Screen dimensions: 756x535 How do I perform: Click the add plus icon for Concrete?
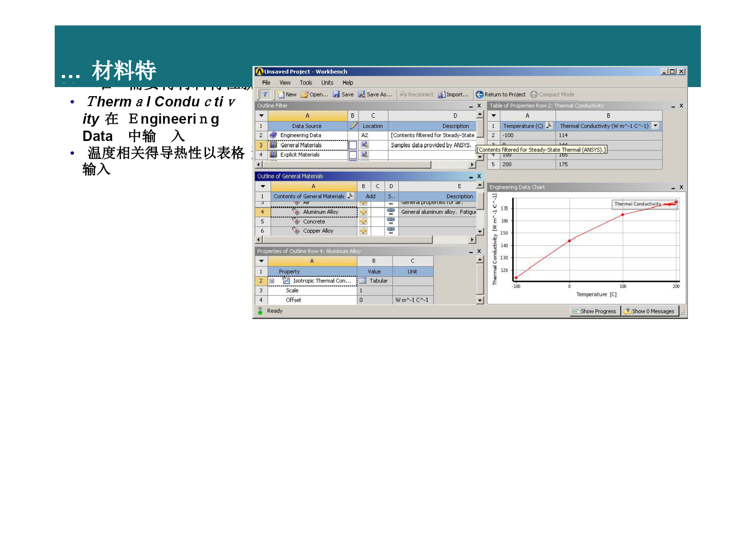click(x=364, y=222)
